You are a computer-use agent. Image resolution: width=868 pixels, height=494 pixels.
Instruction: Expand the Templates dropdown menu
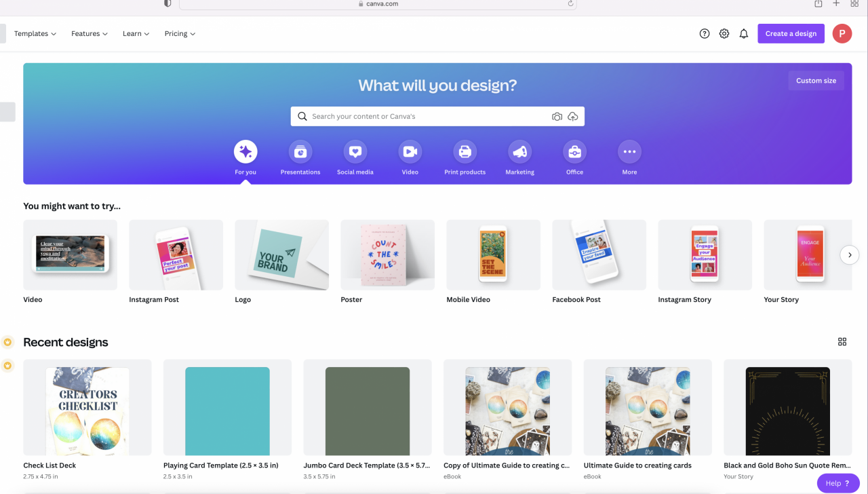tap(35, 34)
